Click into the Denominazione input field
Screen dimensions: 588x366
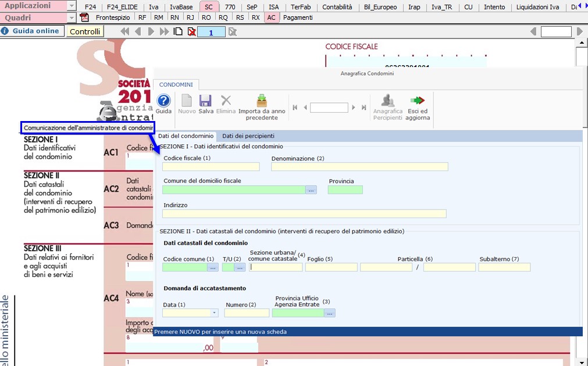359,167
